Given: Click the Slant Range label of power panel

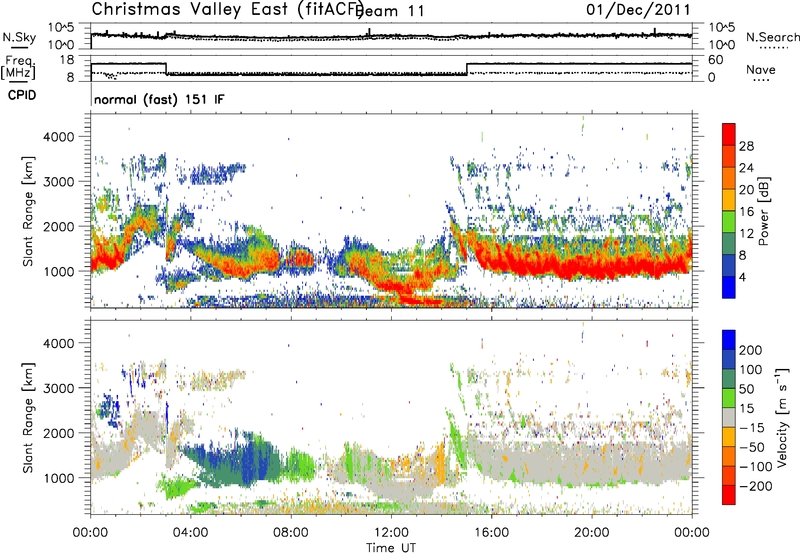Looking at the screenshot, I should click(28, 211).
